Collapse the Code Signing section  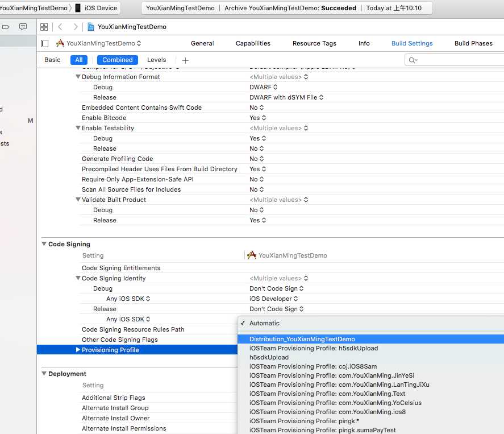44,244
